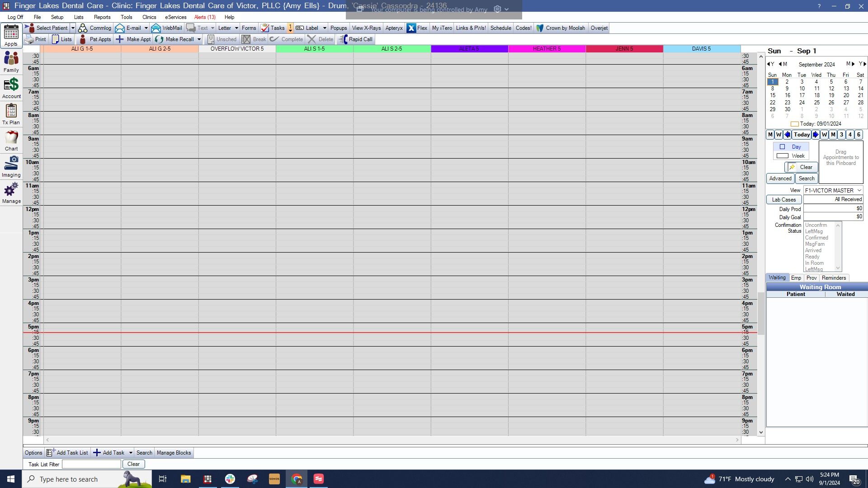
Task: Expand the Select Patient dropdown arrow
Action: [x=73, y=28]
